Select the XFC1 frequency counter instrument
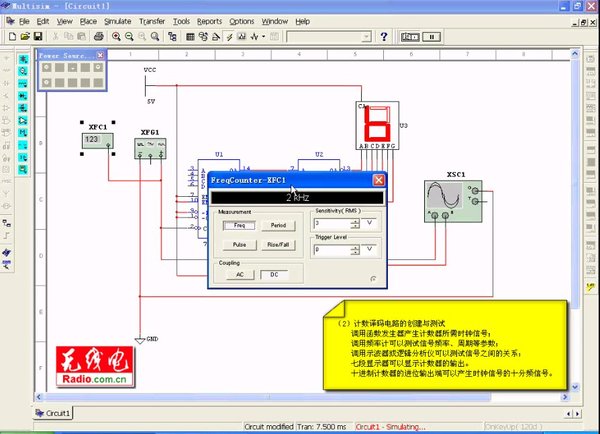Image resolution: width=600 pixels, height=434 pixels. (x=98, y=140)
